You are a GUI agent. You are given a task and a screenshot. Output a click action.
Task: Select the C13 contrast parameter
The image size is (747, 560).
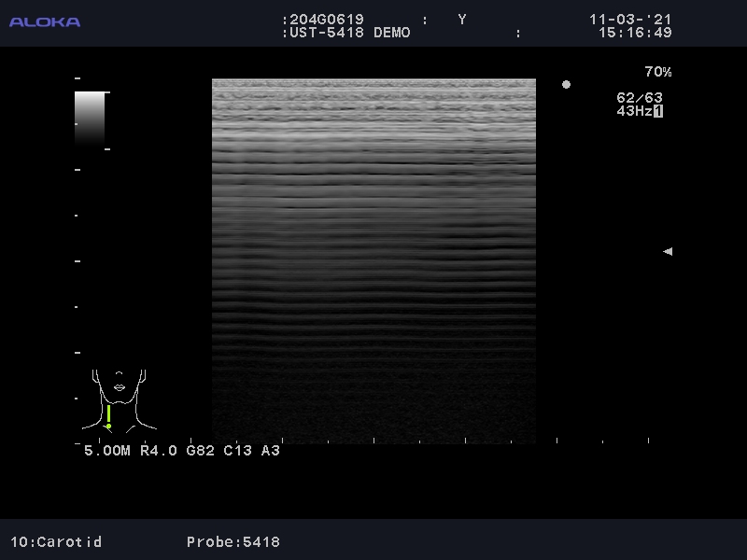[238, 451]
